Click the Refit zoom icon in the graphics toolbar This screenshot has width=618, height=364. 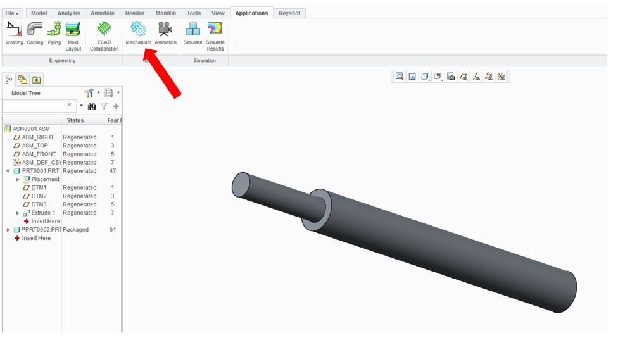400,77
